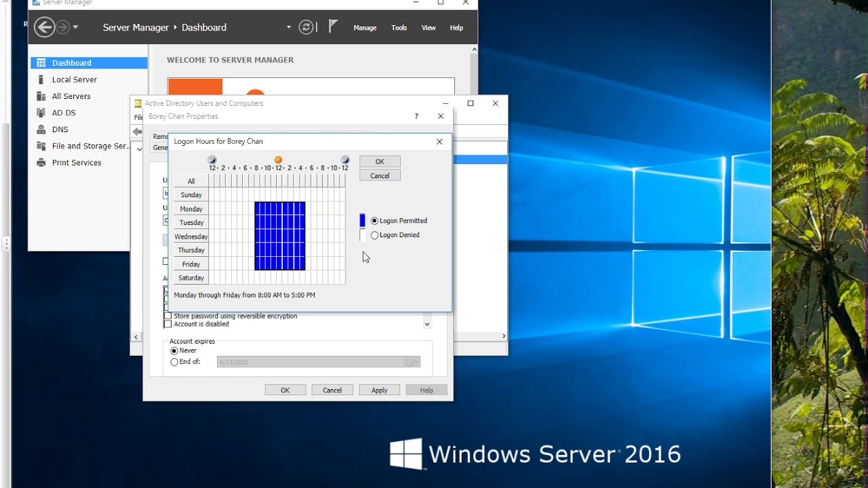The height and width of the screenshot is (488, 868).
Task: Open the dropdown arrow left of refresh icon
Action: [x=289, y=27]
